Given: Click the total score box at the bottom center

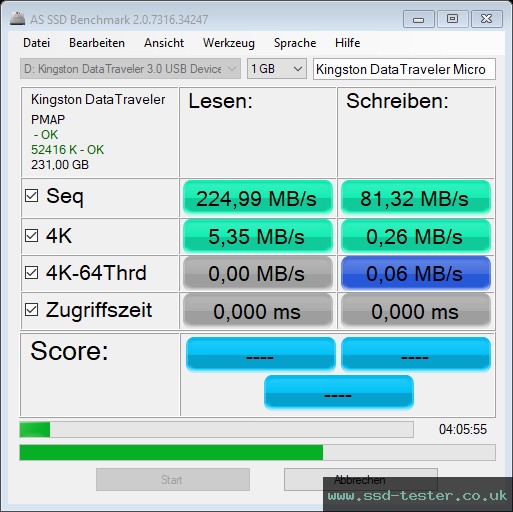Looking at the screenshot, I should click(x=339, y=392).
